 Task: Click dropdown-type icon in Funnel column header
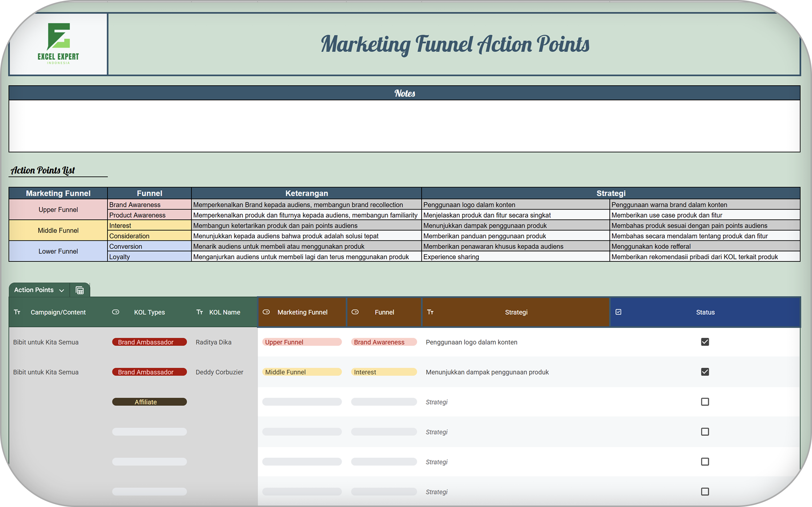[x=355, y=312]
